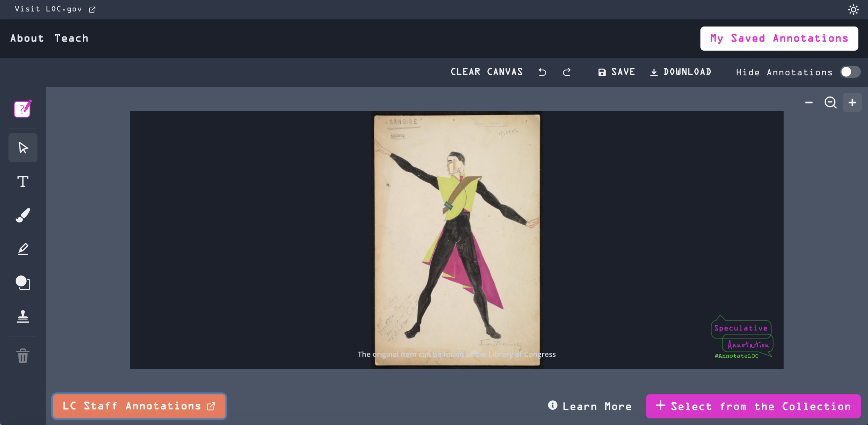Open the shapes tool
868x425 pixels.
click(x=23, y=283)
